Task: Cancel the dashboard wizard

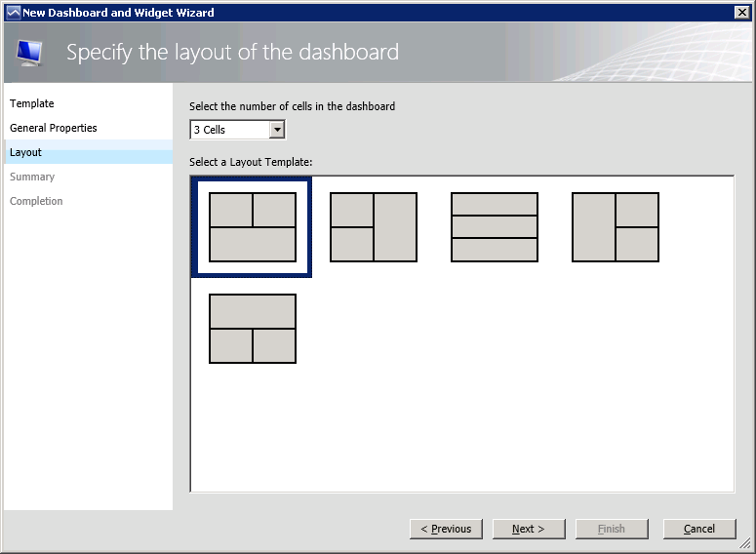Action: coord(698,529)
